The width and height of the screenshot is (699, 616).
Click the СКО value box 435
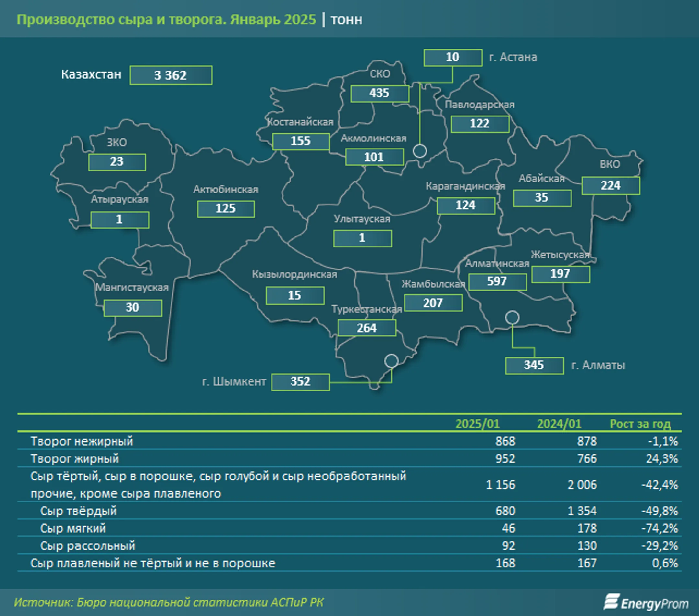(x=380, y=93)
